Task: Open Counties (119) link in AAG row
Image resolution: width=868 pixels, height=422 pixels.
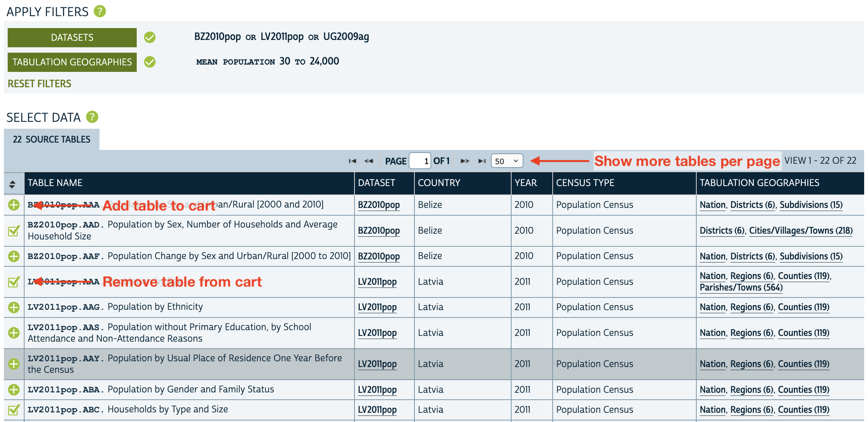Action: click(x=803, y=307)
